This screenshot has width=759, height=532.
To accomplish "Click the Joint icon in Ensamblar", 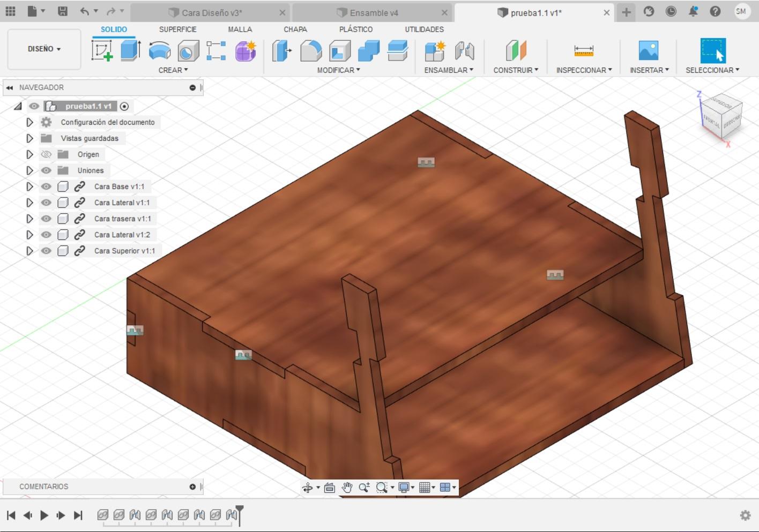I will click(x=464, y=51).
